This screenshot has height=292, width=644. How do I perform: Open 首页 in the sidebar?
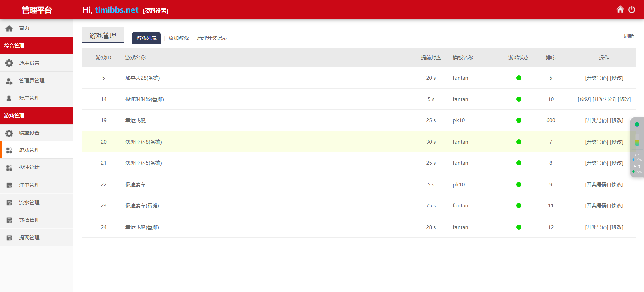coord(37,28)
